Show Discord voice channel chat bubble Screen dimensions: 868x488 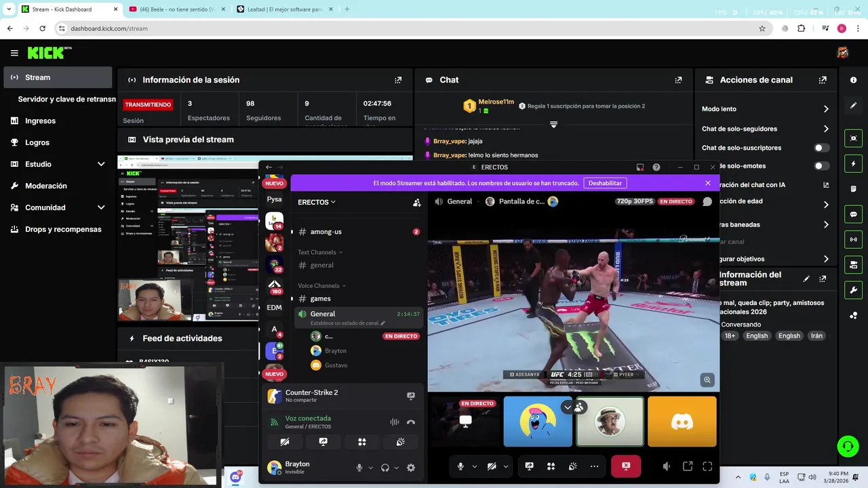coord(707,201)
